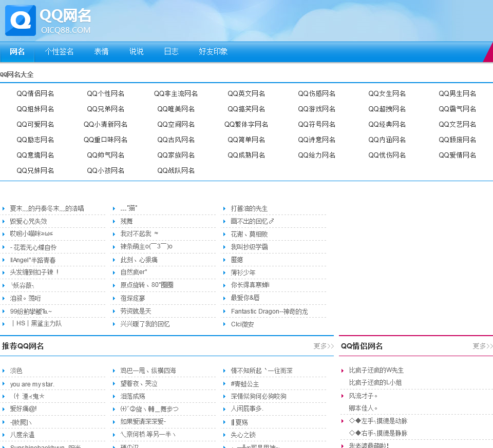
Task: Open the QQ情侣网名 category link
Action: point(35,93)
